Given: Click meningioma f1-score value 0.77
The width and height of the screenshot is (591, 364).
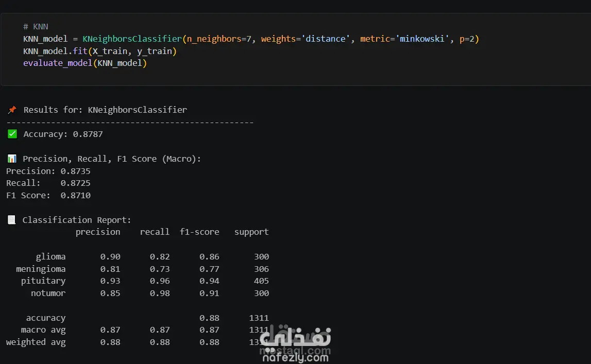Looking at the screenshot, I should 209,269.
